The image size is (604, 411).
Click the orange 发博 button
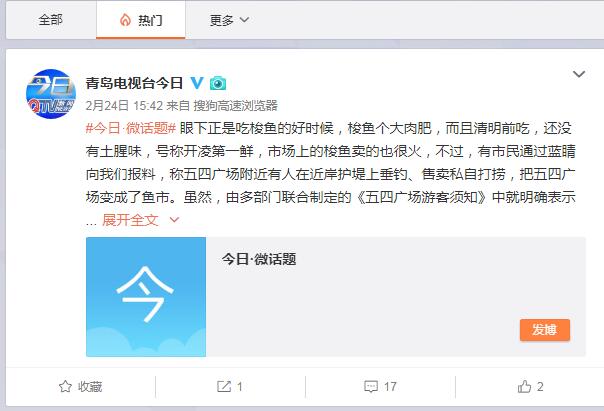click(x=545, y=330)
